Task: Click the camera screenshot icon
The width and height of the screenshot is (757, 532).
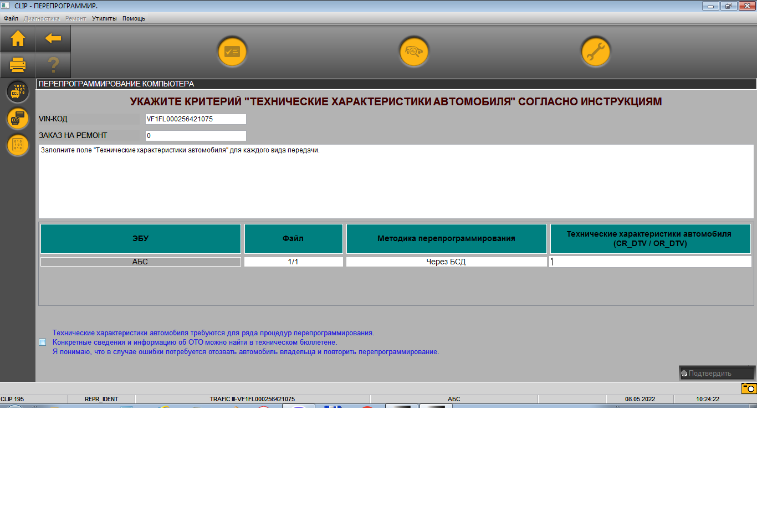Action: [749, 388]
